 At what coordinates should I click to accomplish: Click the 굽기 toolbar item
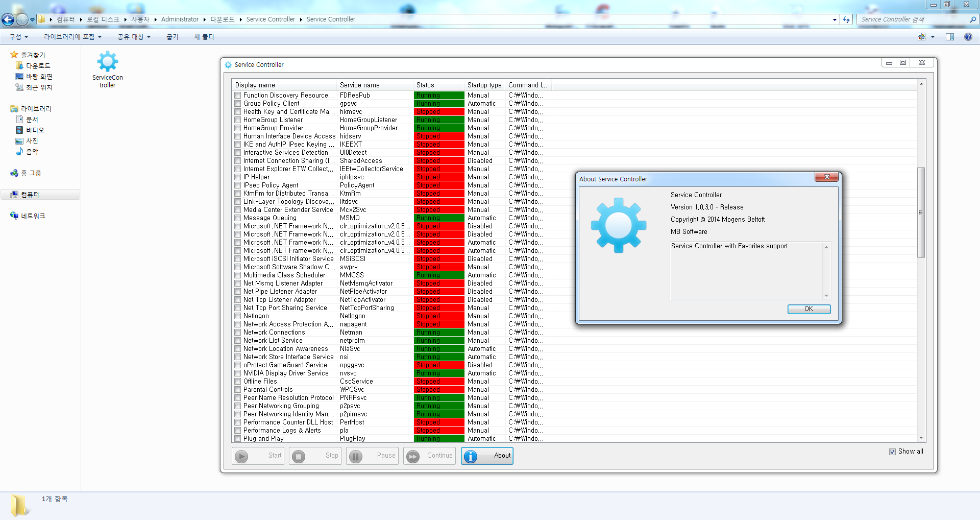(x=173, y=37)
